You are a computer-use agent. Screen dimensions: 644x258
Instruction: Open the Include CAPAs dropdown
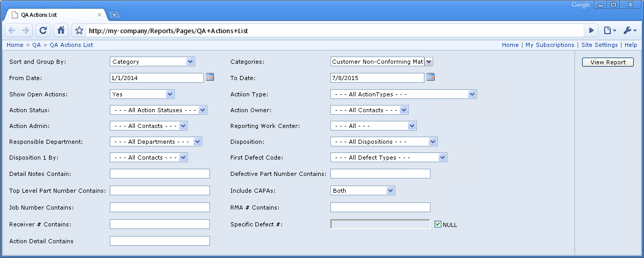(x=363, y=191)
